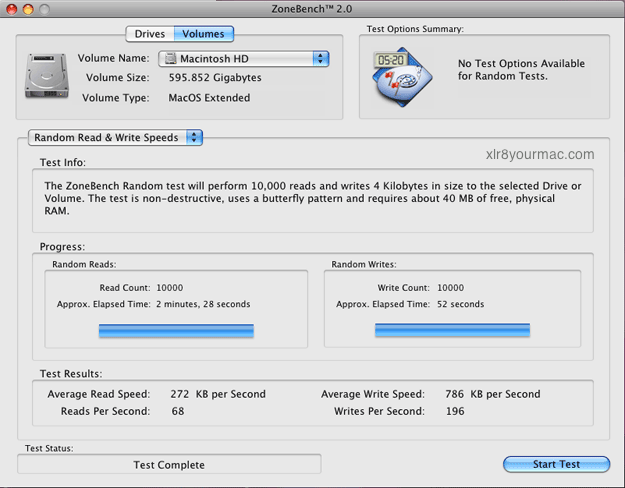Click the Read Count 10000 value

[170, 287]
